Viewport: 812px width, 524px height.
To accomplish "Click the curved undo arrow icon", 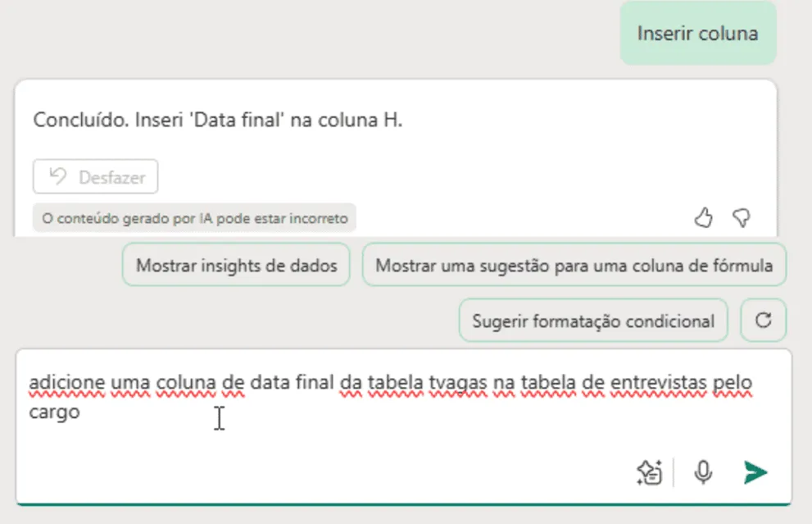I will pos(58,177).
